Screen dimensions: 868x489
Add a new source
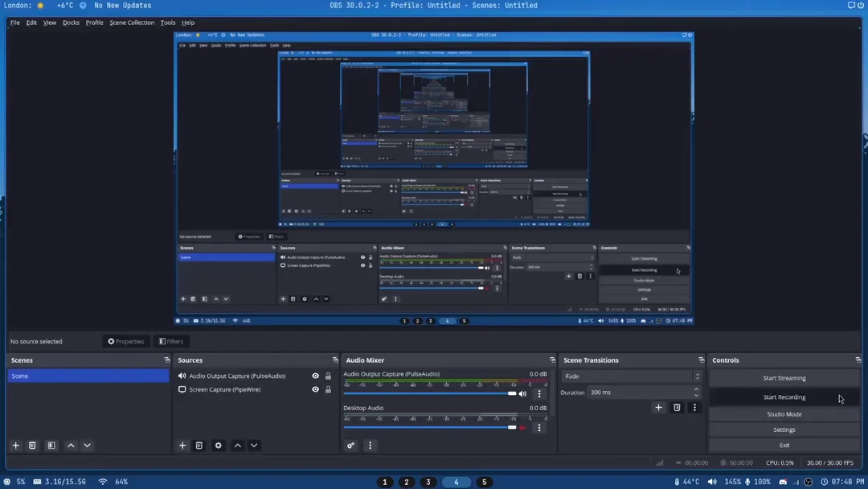182,445
